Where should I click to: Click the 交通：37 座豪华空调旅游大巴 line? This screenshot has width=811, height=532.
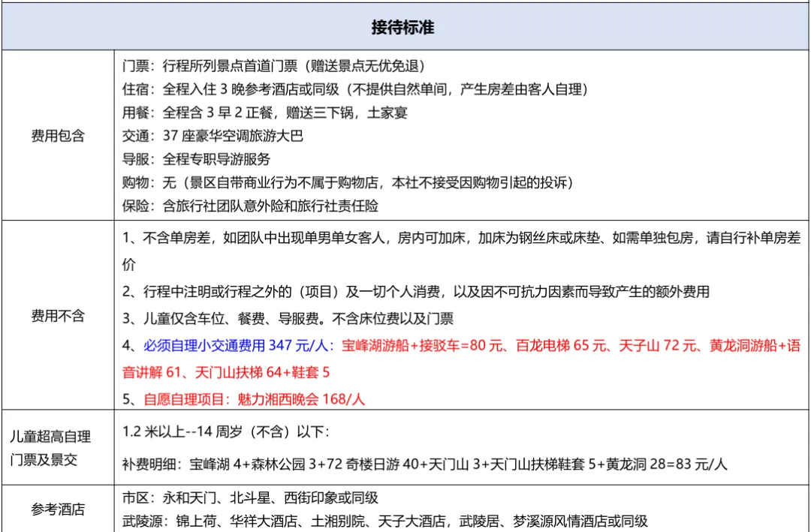tap(213, 136)
